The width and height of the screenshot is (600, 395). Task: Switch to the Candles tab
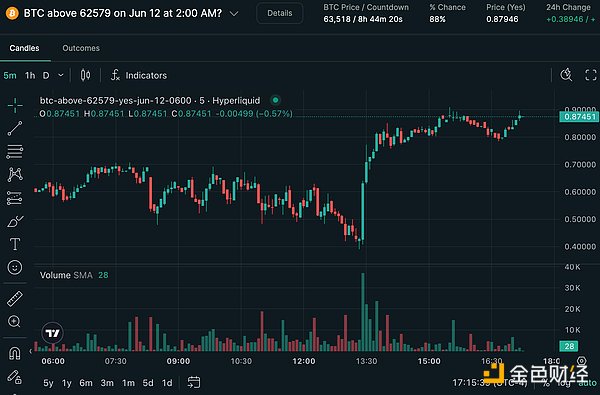24,48
